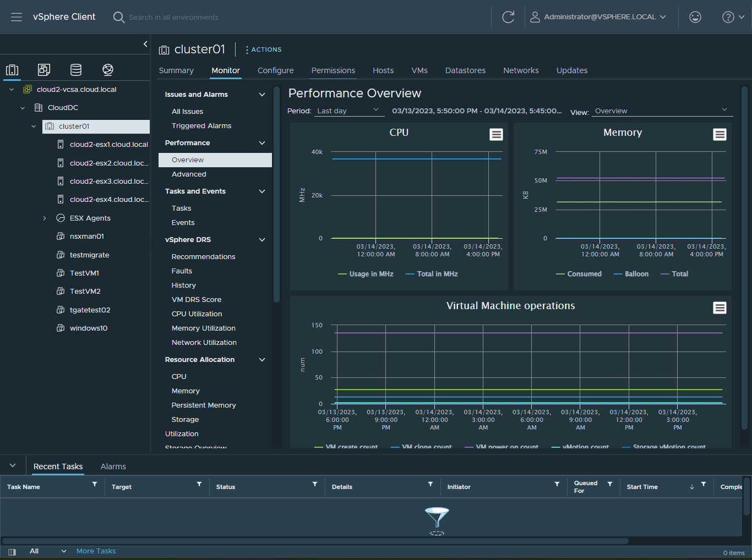
Task: Open Memory chart options menu icon
Action: coord(720,135)
